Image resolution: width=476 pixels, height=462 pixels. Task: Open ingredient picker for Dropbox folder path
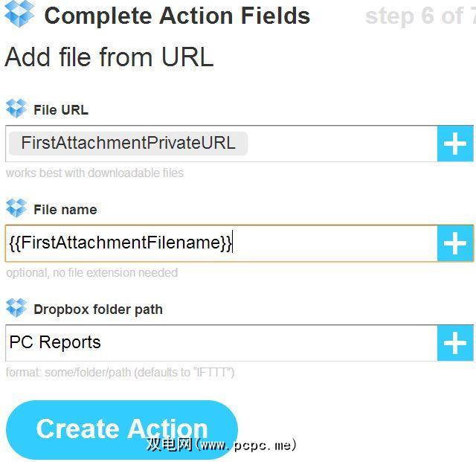[454, 343]
